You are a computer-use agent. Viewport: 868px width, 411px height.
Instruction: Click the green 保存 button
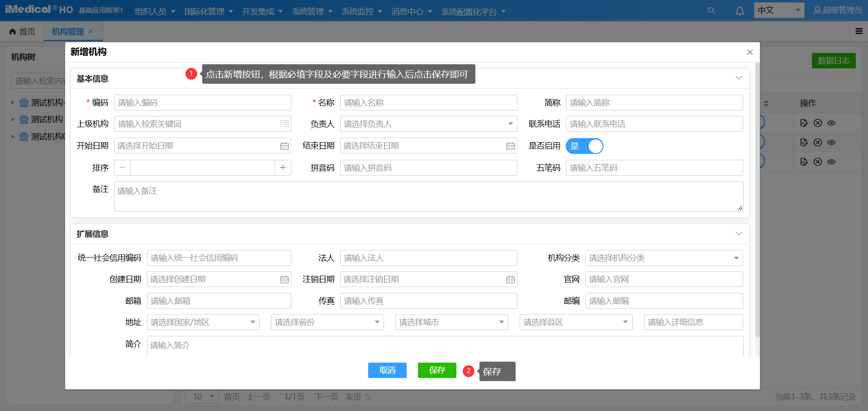pyautogui.click(x=437, y=370)
